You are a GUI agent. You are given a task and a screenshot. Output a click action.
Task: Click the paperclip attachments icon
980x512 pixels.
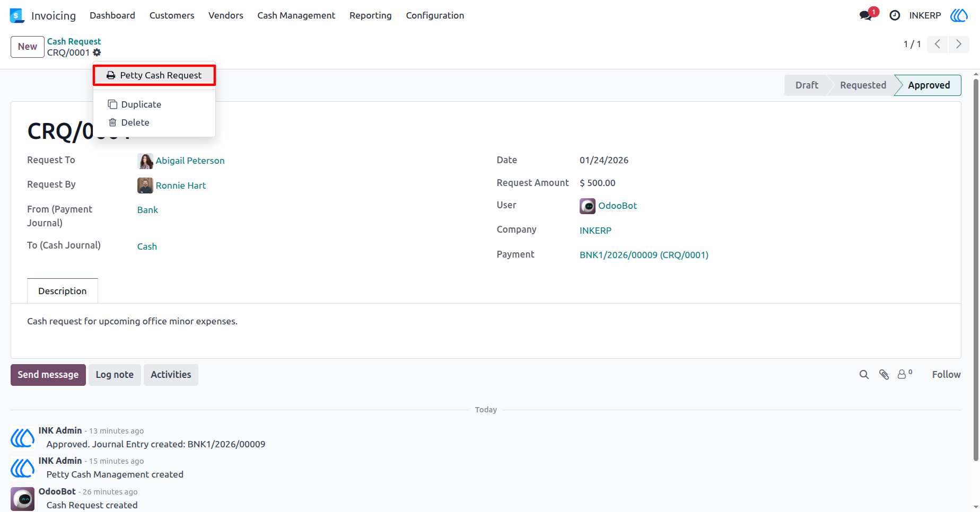(x=884, y=375)
